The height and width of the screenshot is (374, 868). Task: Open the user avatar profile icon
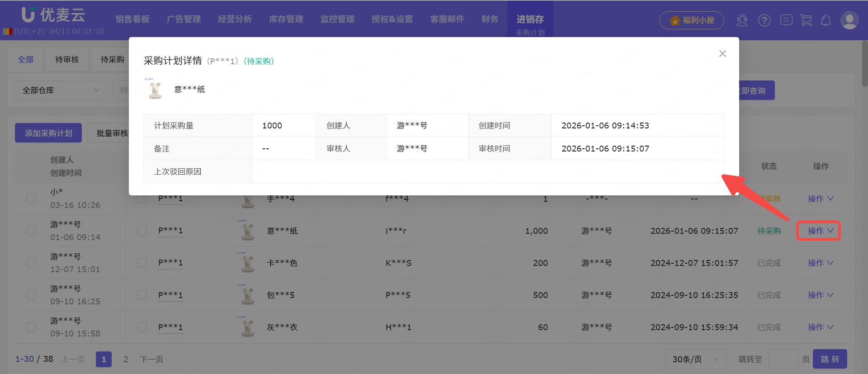point(849,20)
